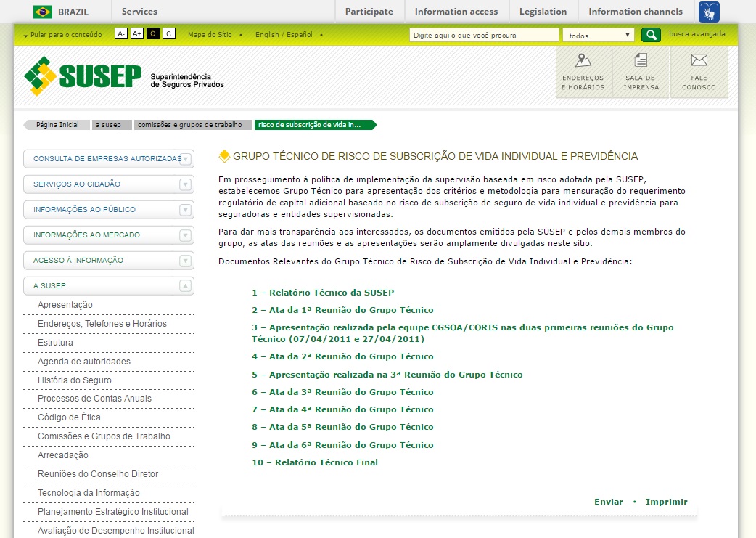Click the Enviar link
The height and width of the screenshot is (538, 756).
coord(609,502)
